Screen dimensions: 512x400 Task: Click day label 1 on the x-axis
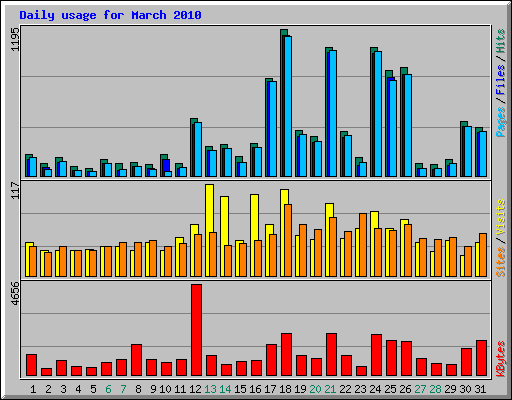33,389
